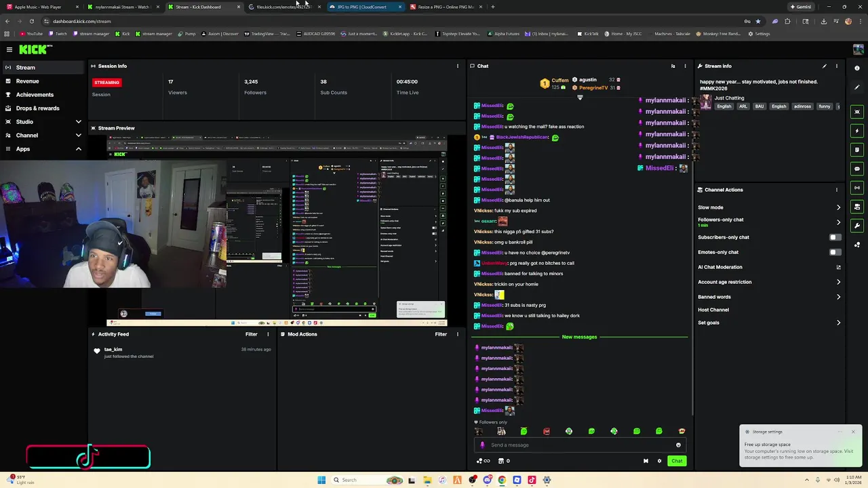Click the wrench icon in right sidebar

857,226
